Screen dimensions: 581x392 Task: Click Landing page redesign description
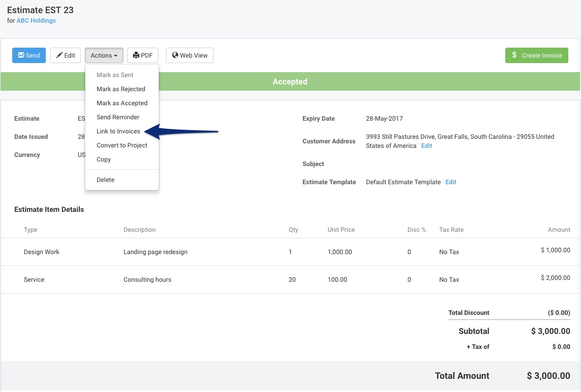[156, 252]
